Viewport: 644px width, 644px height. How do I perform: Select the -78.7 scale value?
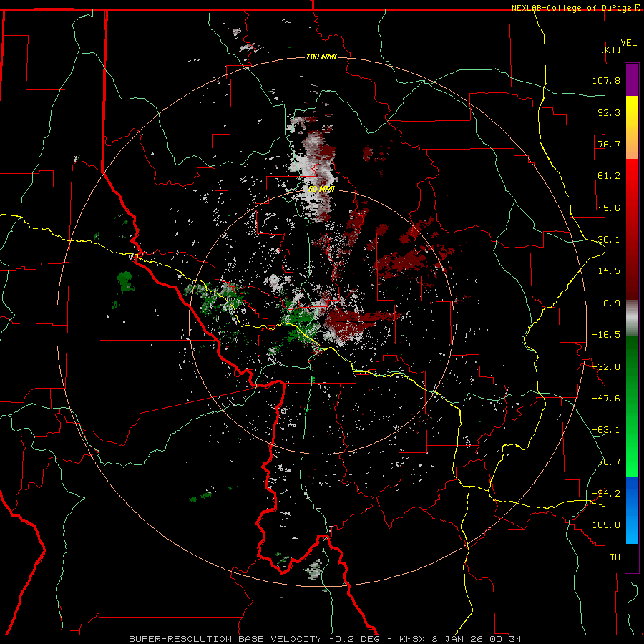[x=606, y=462]
